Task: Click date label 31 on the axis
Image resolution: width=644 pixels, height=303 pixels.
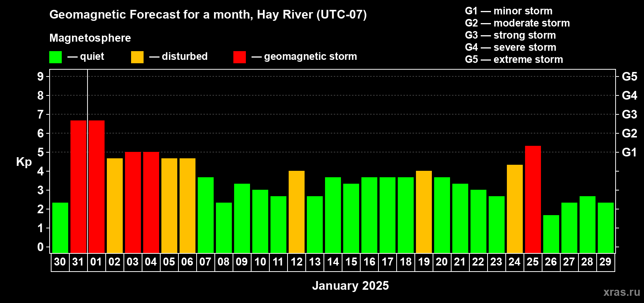Action: tap(78, 262)
